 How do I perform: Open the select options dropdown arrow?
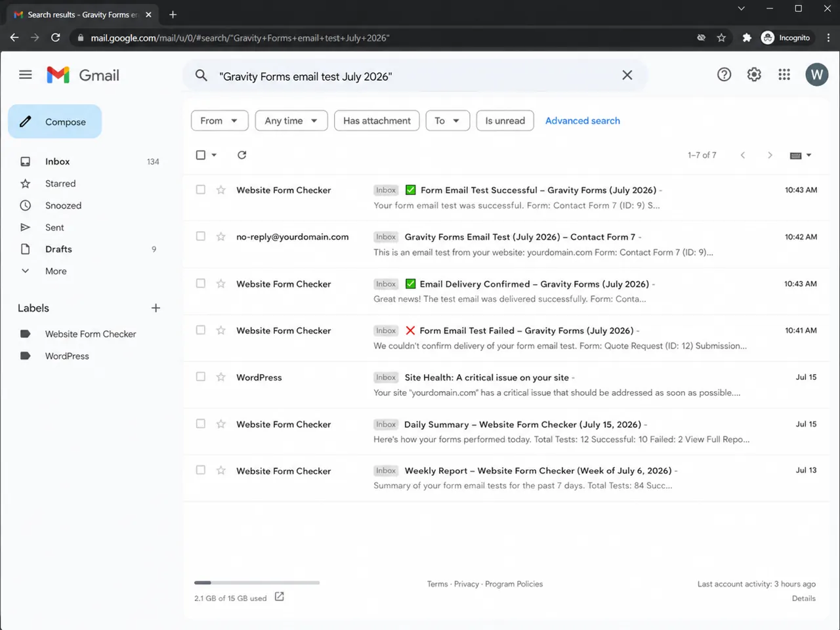pos(214,155)
